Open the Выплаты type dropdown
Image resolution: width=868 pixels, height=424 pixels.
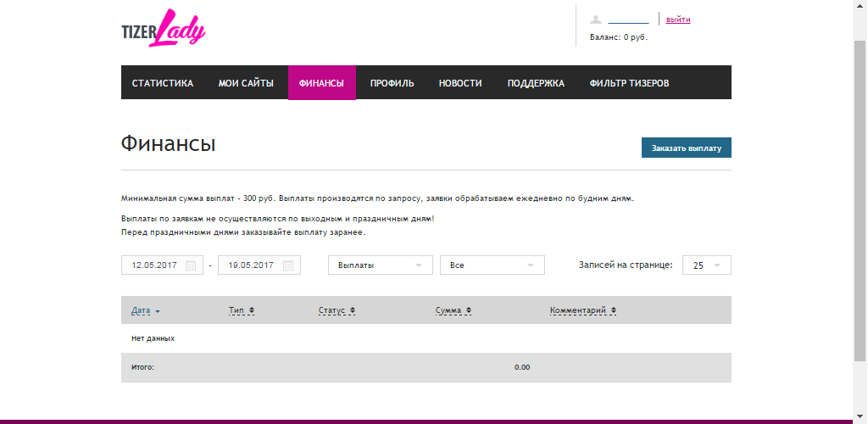381,265
